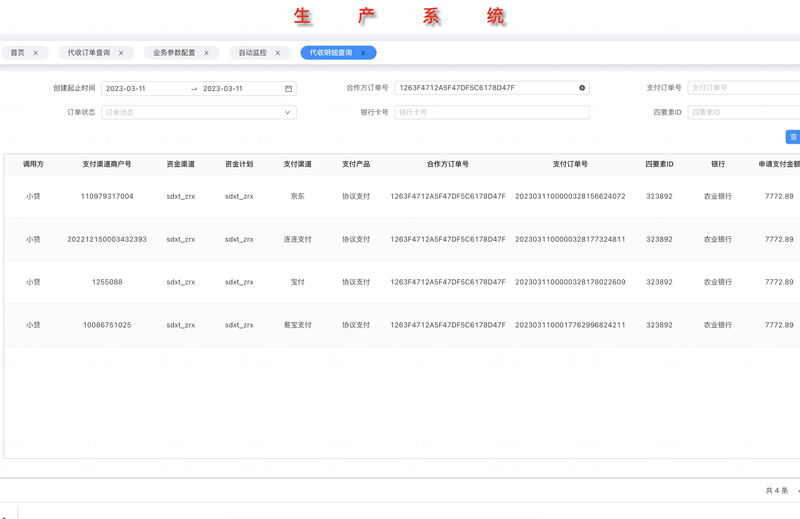Image resolution: width=800 pixels, height=519 pixels.
Task: Click 323892 in the 连连支付 row
Action: tap(659, 239)
